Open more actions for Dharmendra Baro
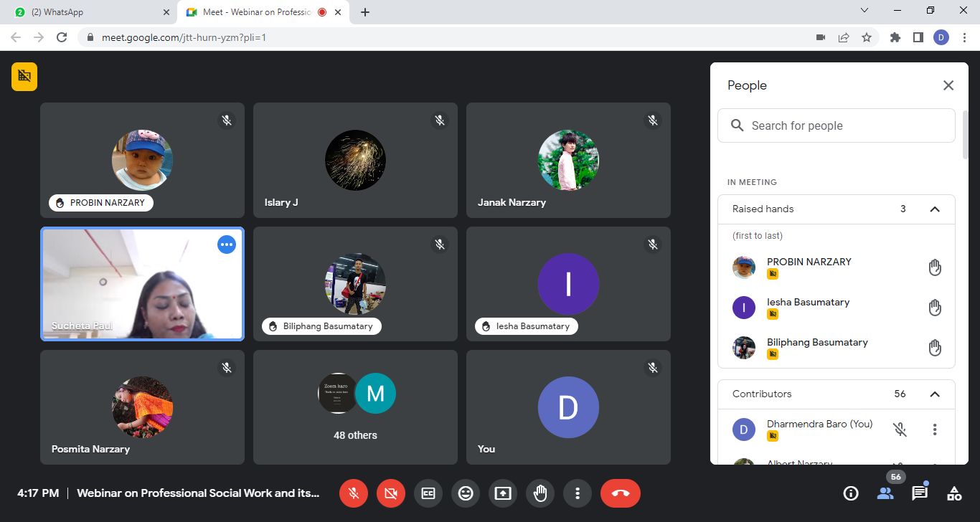Viewport: 980px width, 522px height. pyautogui.click(x=935, y=430)
